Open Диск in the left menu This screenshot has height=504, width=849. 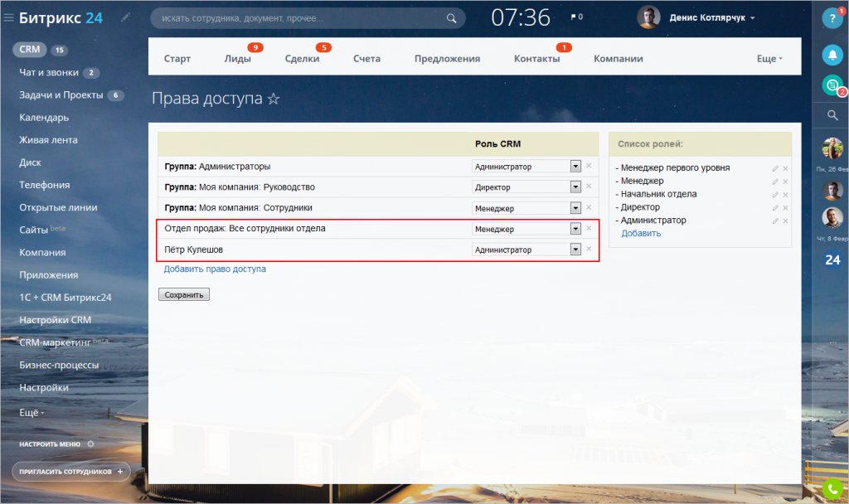[x=31, y=162]
